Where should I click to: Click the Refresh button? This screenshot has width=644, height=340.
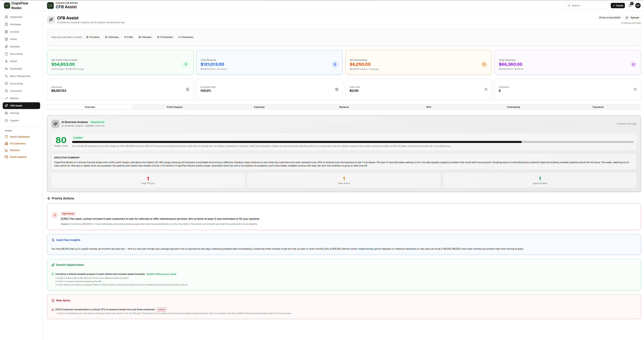click(x=633, y=17)
